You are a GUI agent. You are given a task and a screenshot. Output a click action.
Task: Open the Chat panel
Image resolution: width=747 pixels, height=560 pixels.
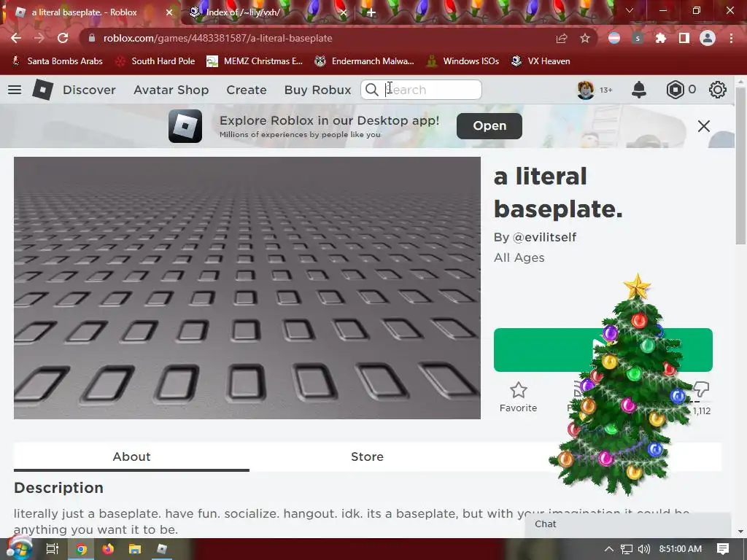pyautogui.click(x=627, y=524)
